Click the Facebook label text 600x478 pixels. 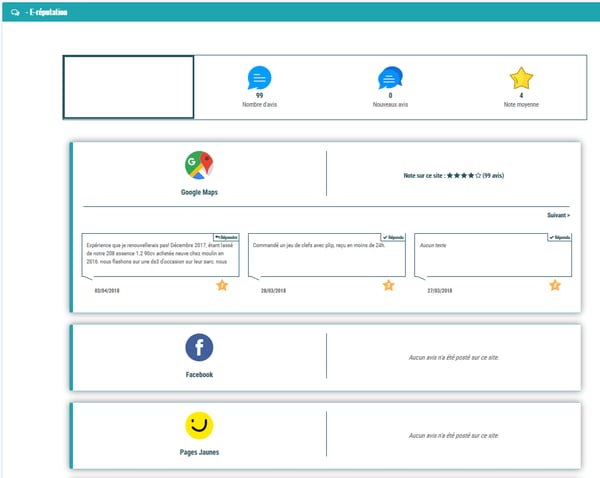(199, 375)
